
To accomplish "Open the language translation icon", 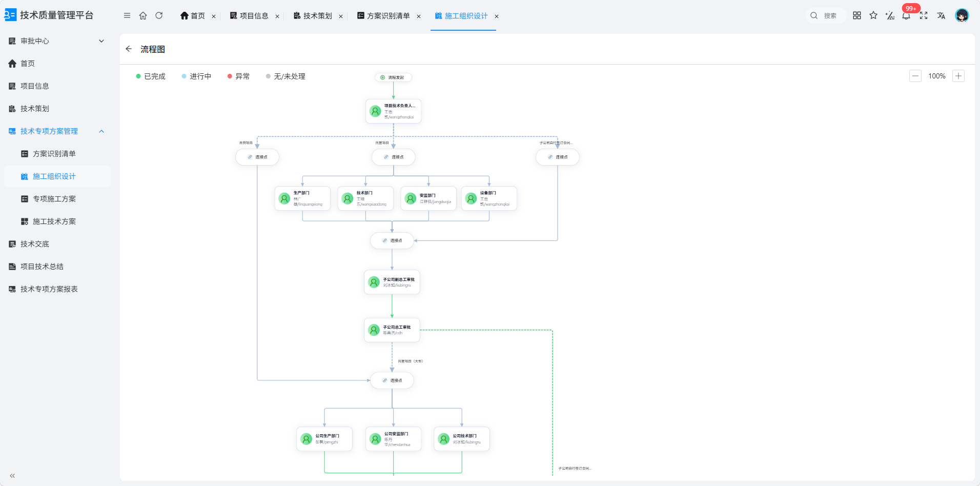I will [x=941, y=15].
